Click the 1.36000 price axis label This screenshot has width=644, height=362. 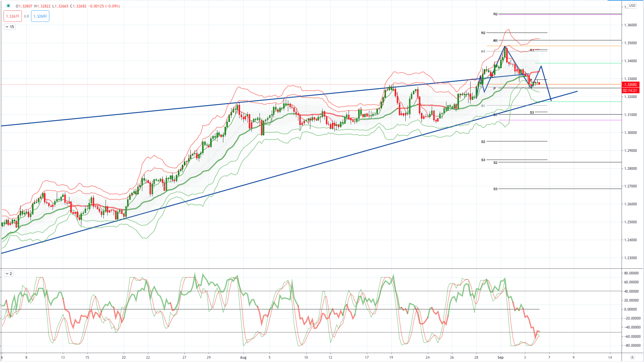630,25
